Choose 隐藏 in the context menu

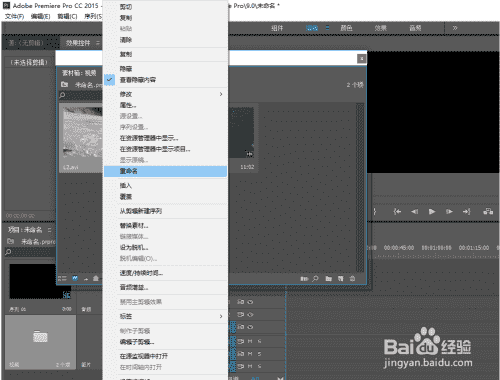coord(166,69)
